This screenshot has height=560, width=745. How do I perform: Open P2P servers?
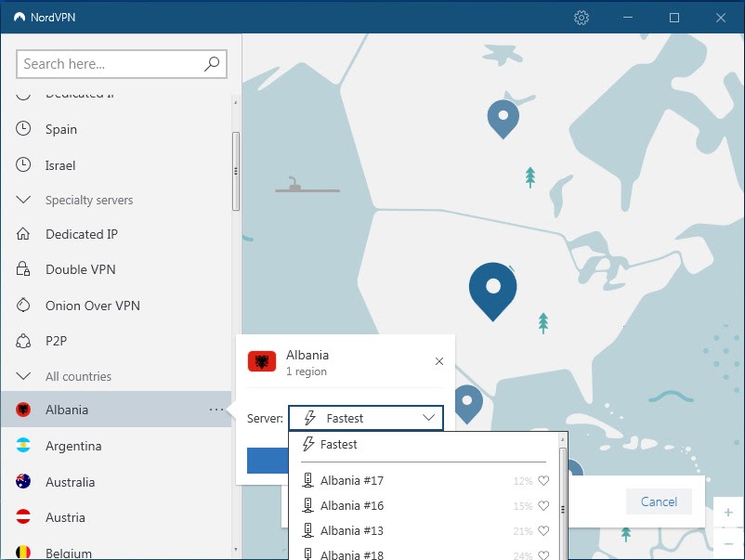point(116,341)
